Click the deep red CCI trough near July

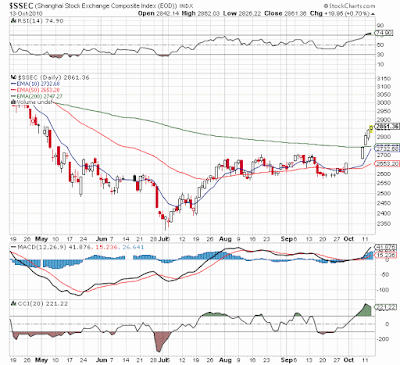click(x=161, y=341)
